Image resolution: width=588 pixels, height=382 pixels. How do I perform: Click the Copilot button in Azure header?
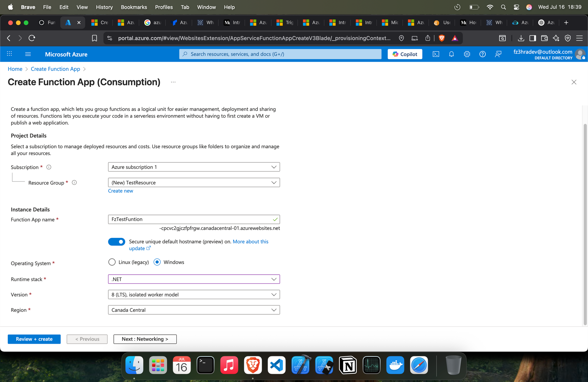pos(405,54)
